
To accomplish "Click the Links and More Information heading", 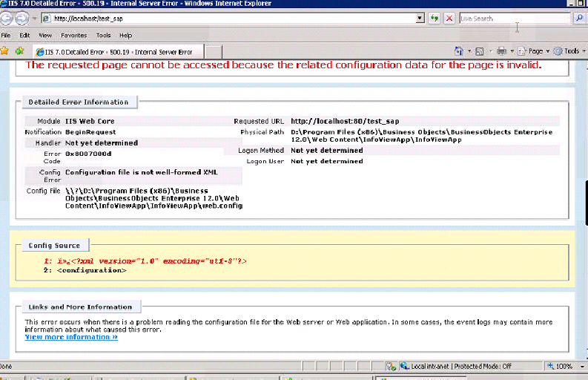I will [80, 307].
